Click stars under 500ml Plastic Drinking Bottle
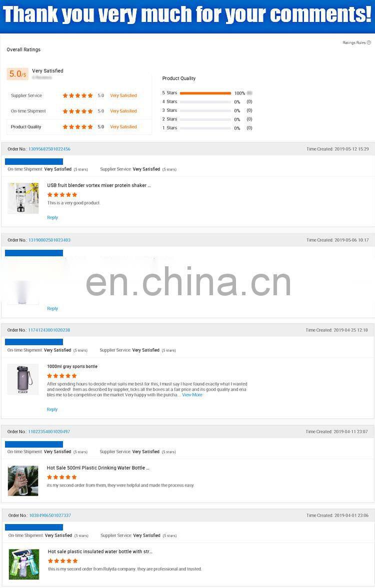Viewport: 375px width, 588px height. (62, 477)
